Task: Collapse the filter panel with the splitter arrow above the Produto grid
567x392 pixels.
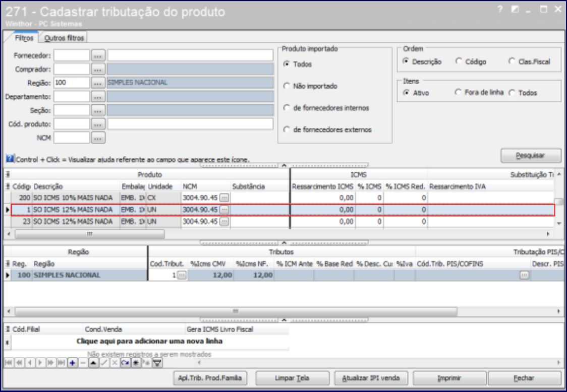Action: [x=284, y=165]
